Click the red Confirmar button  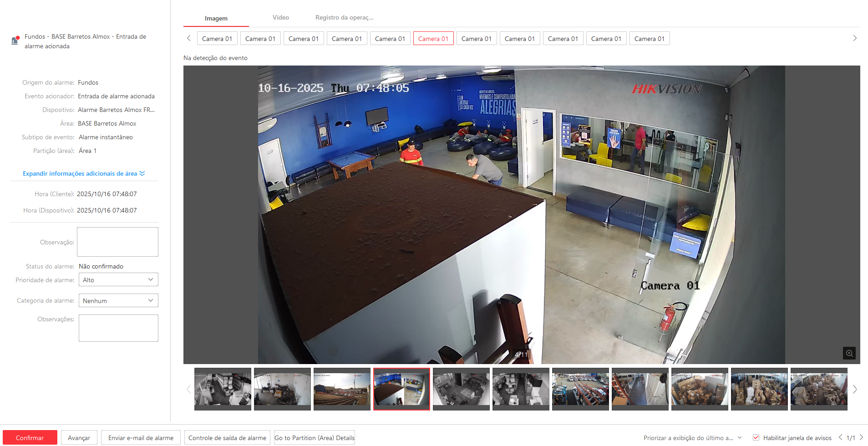coord(30,438)
